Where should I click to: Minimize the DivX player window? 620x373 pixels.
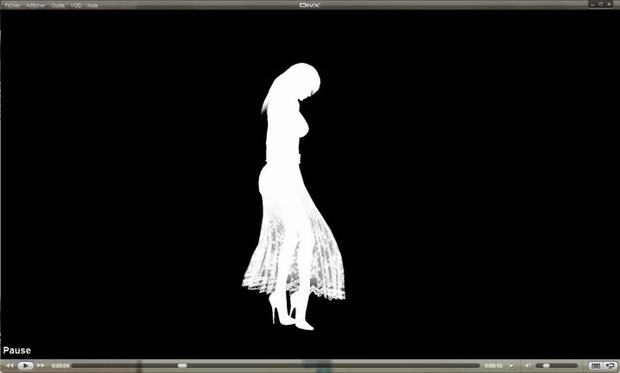(x=592, y=4)
